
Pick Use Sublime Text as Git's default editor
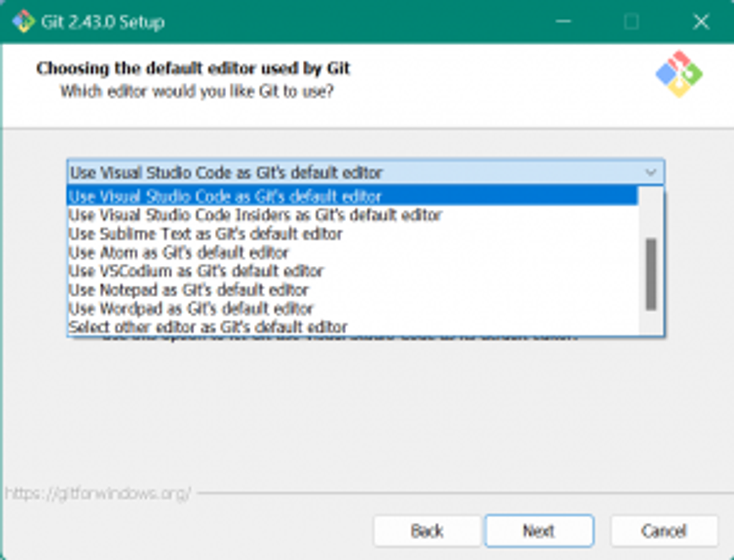tap(353, 234)
